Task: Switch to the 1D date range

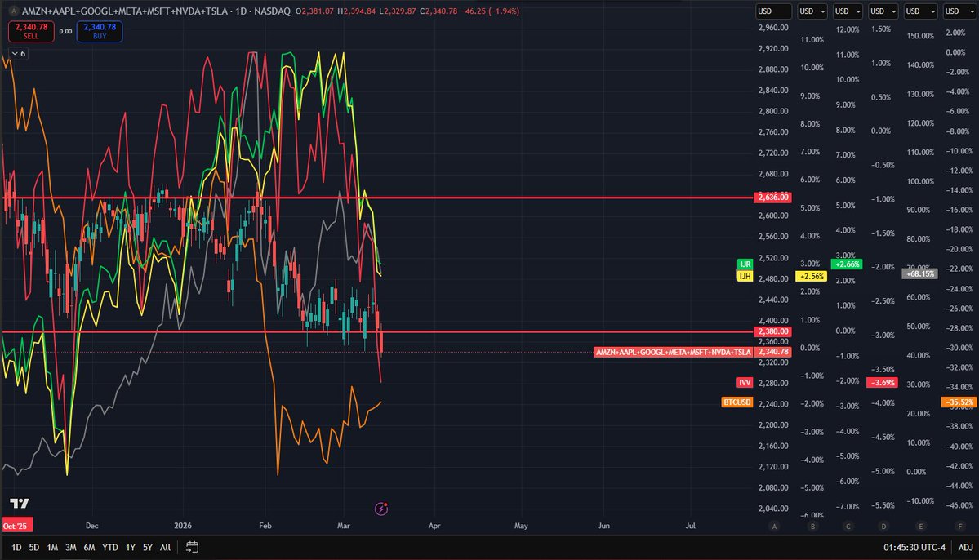Action: [16, 548]
